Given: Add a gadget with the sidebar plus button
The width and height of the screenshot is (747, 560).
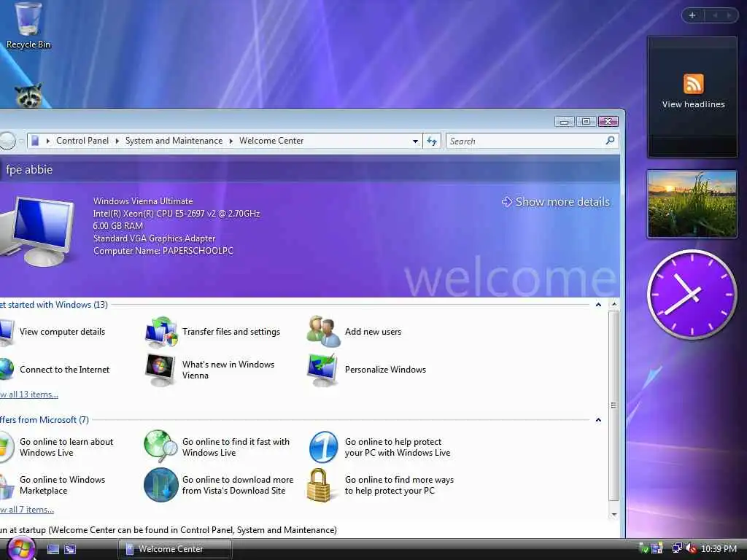Looking at the screenshot, I should [692, 15].
